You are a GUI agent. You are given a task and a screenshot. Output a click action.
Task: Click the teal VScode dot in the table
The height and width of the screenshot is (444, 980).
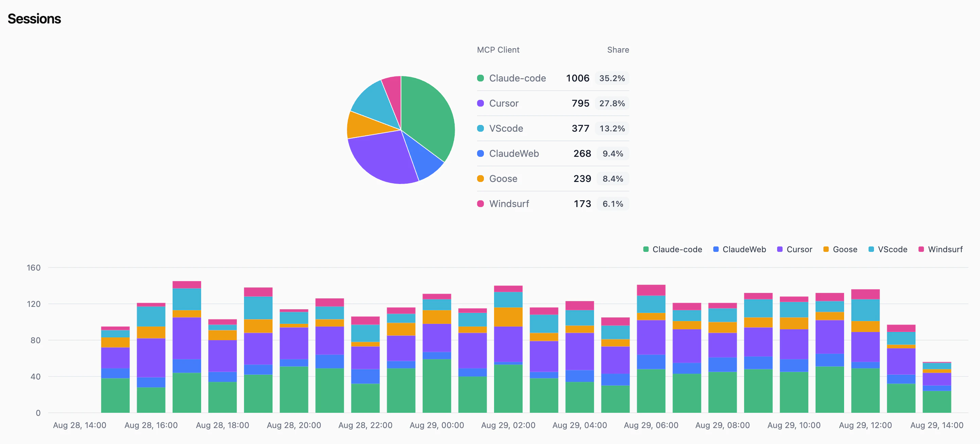point(480,129)
